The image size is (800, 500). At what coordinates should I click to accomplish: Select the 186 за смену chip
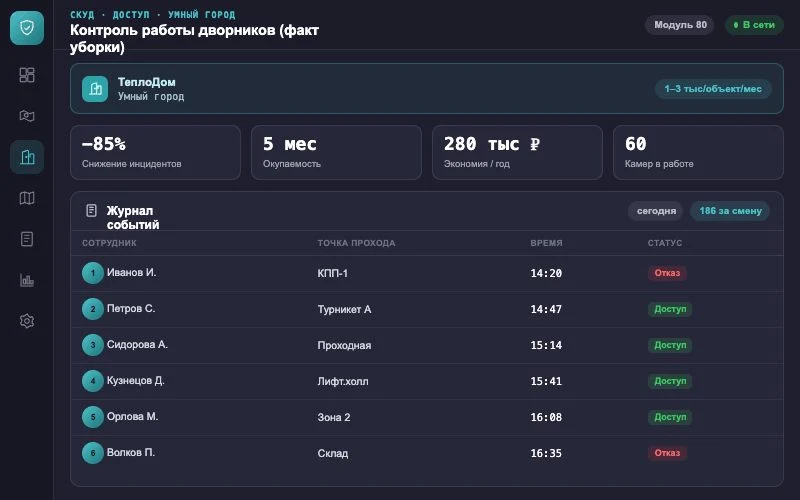[730, 211]
